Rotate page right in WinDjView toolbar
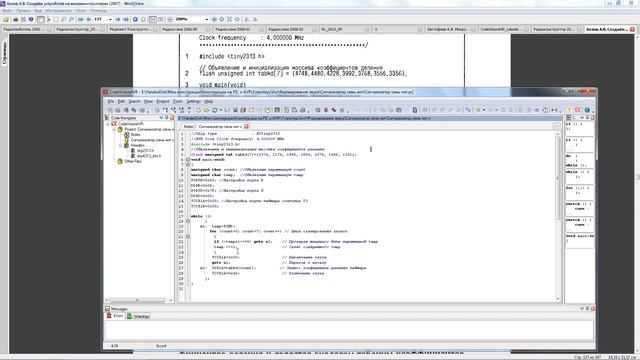 tap(255, 19)
